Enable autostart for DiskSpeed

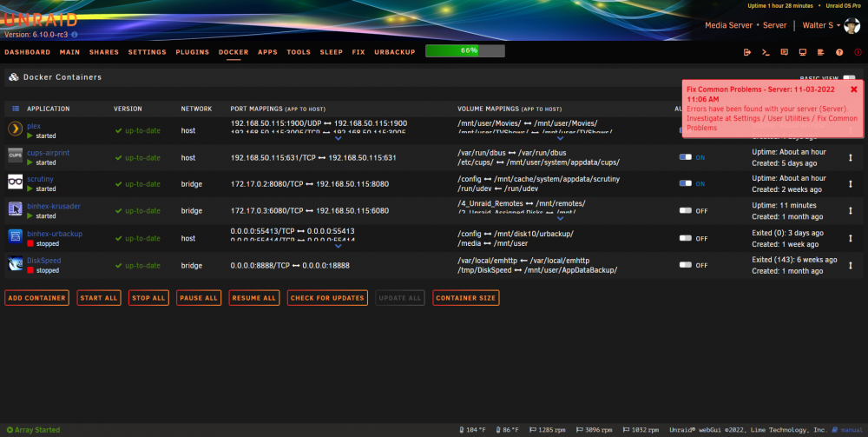pyautogui.click(x=686, y=265)
